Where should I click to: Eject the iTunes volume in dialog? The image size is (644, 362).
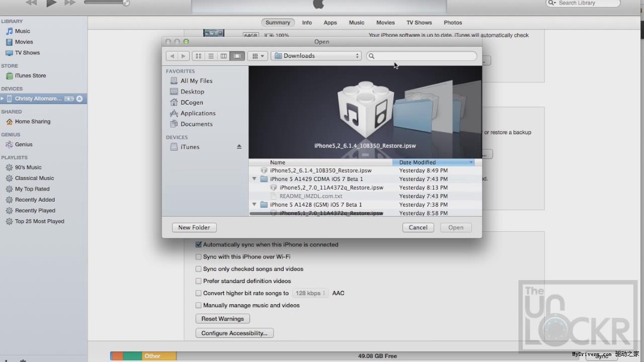click(x=239, y=147)
